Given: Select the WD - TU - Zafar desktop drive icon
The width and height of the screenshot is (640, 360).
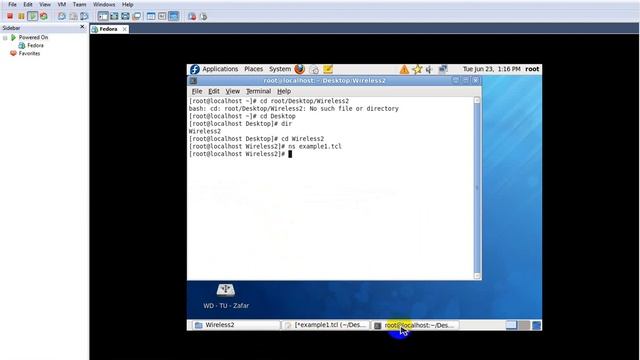Looking at the screenshot, I should (x=226, y=296).
